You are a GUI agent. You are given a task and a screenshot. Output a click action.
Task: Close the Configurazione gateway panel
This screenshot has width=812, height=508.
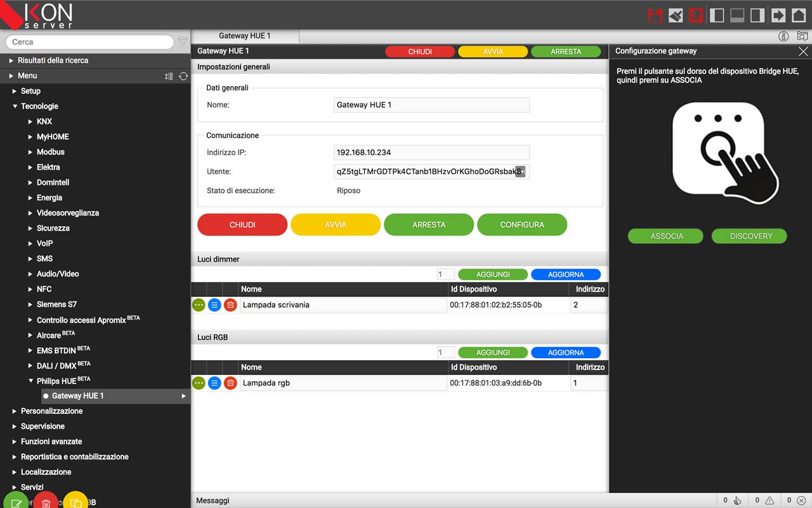click(x=803, y=51)
